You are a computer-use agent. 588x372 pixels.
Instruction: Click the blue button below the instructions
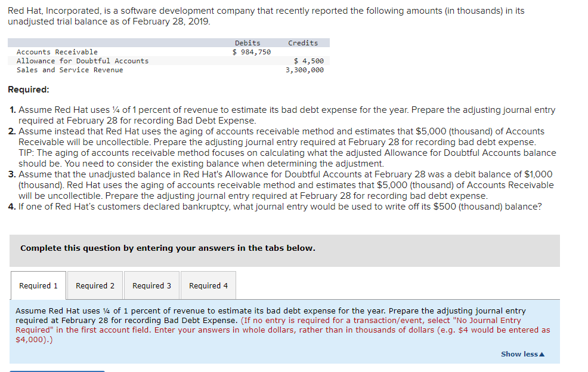(x=55, y=370)
